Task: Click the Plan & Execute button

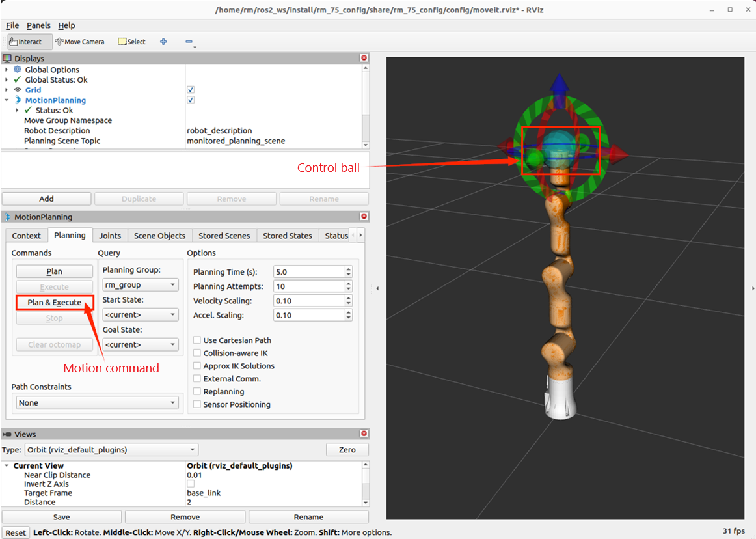Action: 55,303
